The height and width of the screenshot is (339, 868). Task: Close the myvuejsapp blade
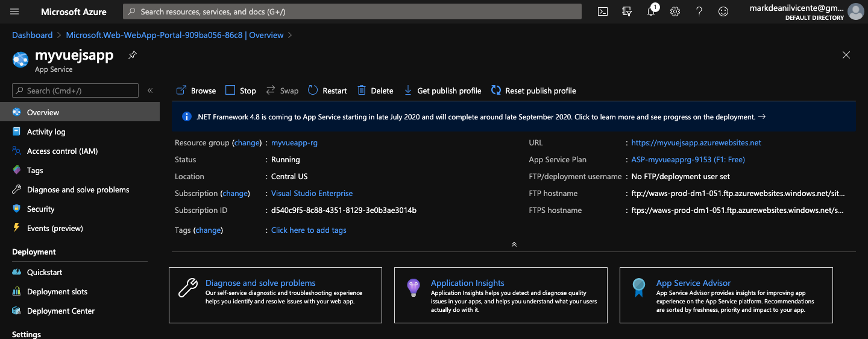point(846,55)
